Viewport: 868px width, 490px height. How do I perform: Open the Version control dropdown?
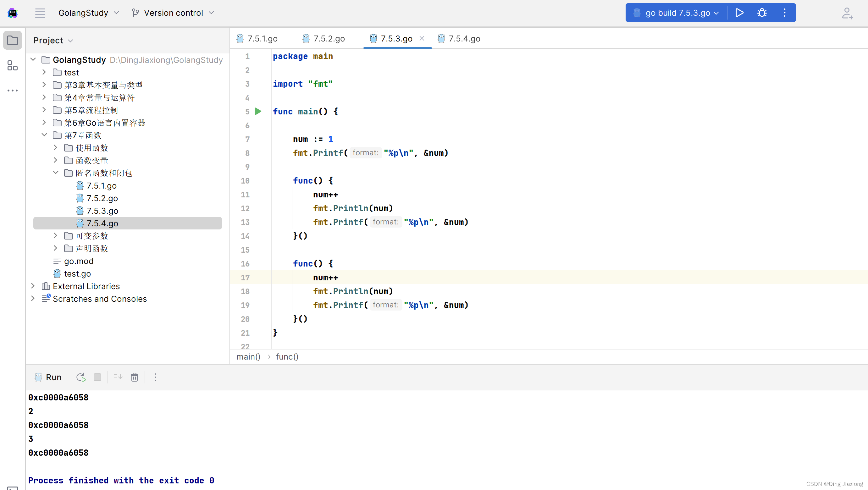coord(179,13)
